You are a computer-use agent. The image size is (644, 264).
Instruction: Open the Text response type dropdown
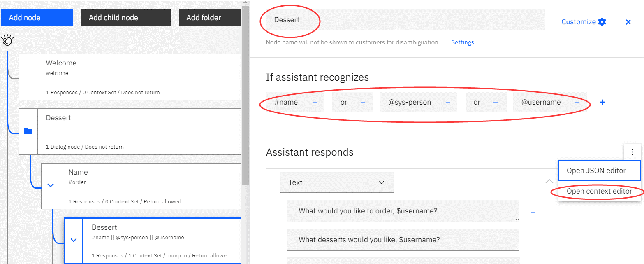click(x=336, y=182)
